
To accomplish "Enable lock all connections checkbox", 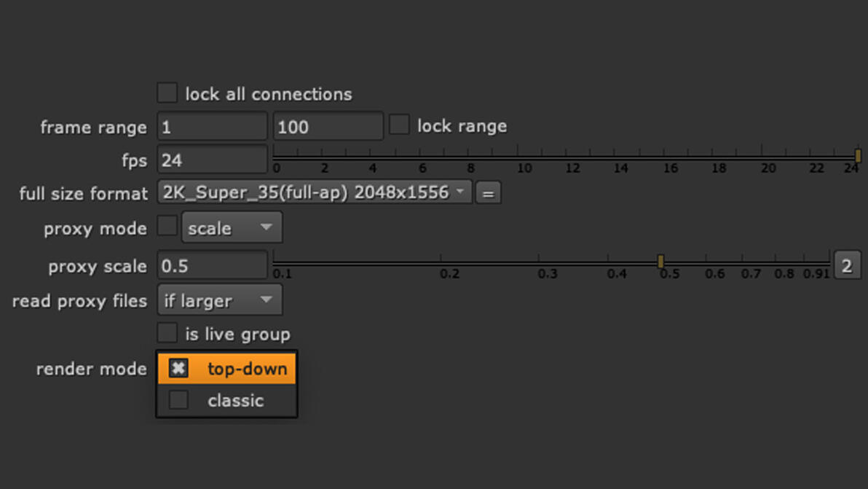I will click(167, 93).
